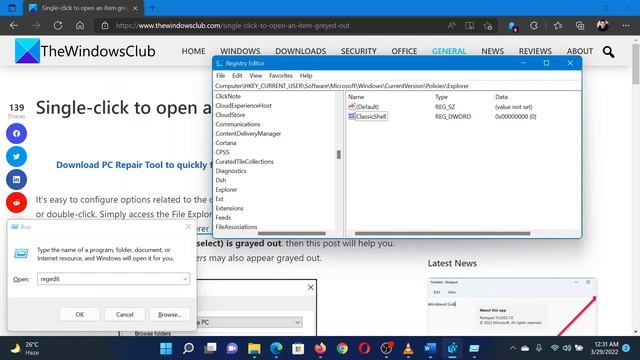Select the (Default) registry value
Screen dimensions: 640x360
367,107
